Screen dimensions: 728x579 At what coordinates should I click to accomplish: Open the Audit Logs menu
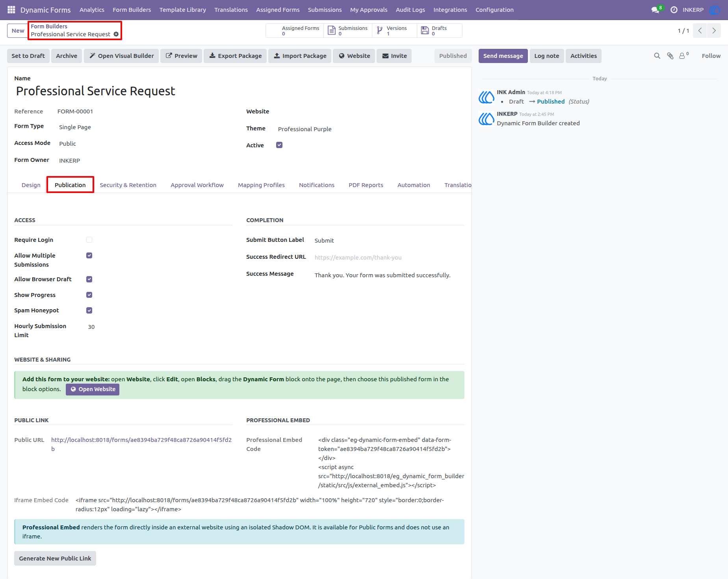tap(410, 10)
